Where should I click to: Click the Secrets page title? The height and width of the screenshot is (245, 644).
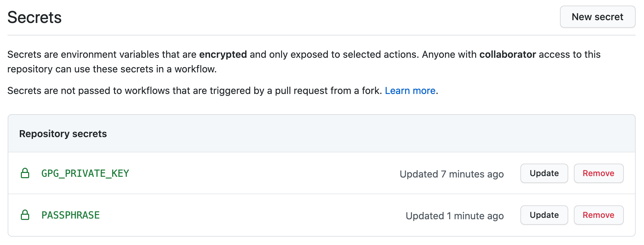[x=34, y=17]
